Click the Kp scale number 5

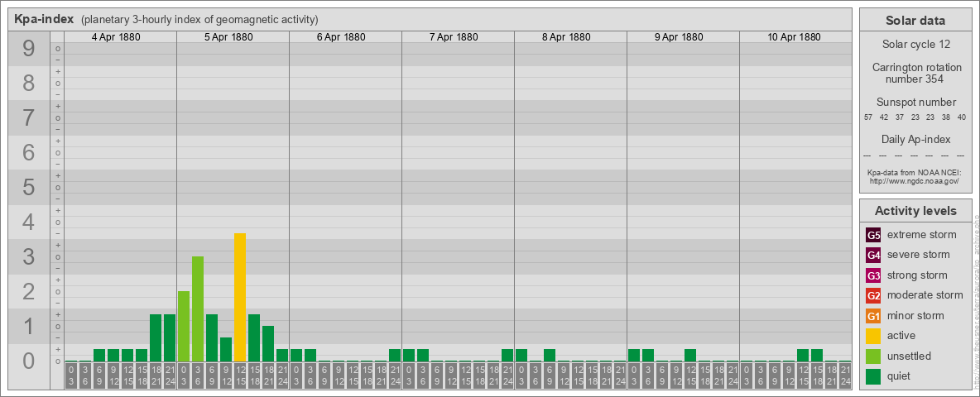29,187
